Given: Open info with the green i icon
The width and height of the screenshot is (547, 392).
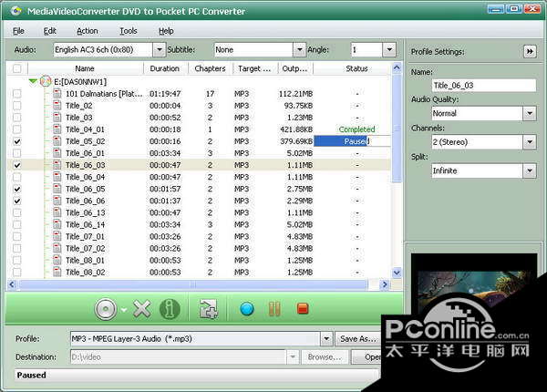Looking at the screenshot, I should [170, 309].
